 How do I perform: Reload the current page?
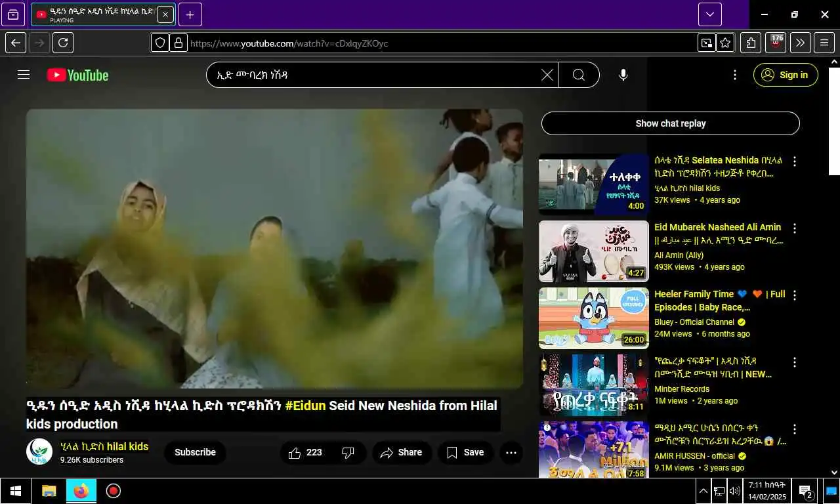(63, 43)
